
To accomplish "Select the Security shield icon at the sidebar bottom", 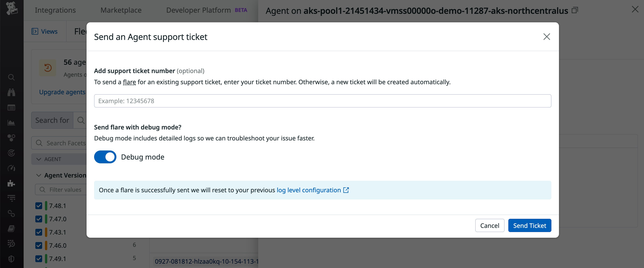I will coord(12,259).
